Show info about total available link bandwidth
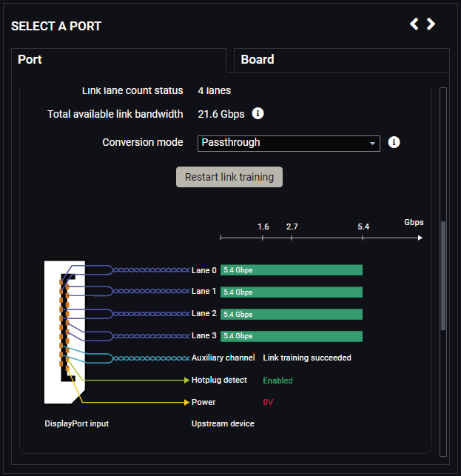 pos(258,113)
